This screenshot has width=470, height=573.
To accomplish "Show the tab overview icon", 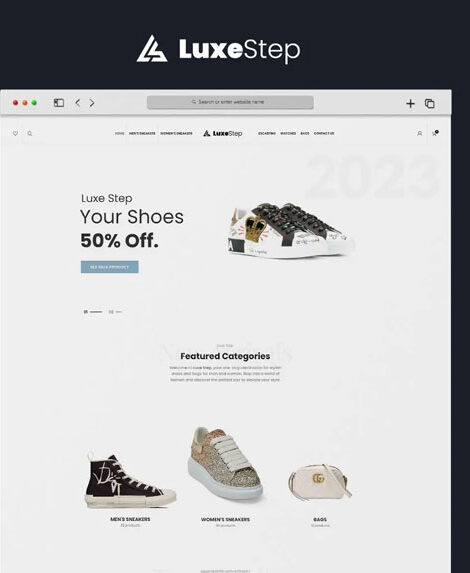I will pyautogui.click(x=430, y=103).
